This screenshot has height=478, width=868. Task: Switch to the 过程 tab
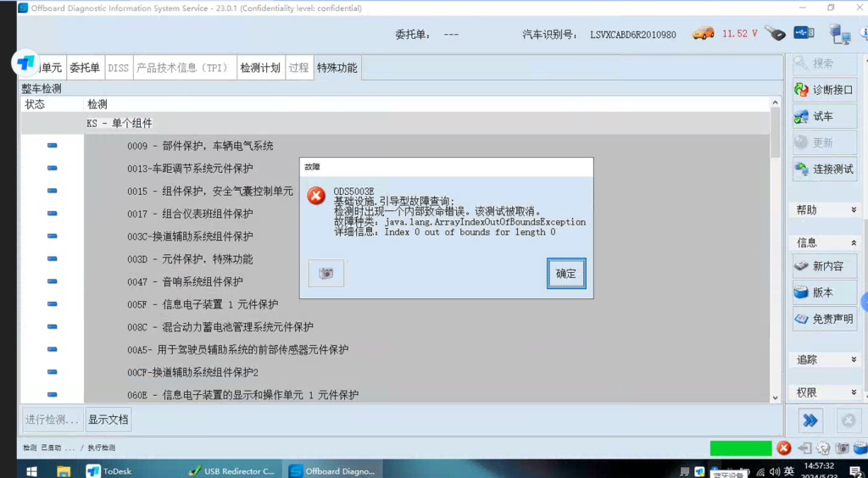299,68
